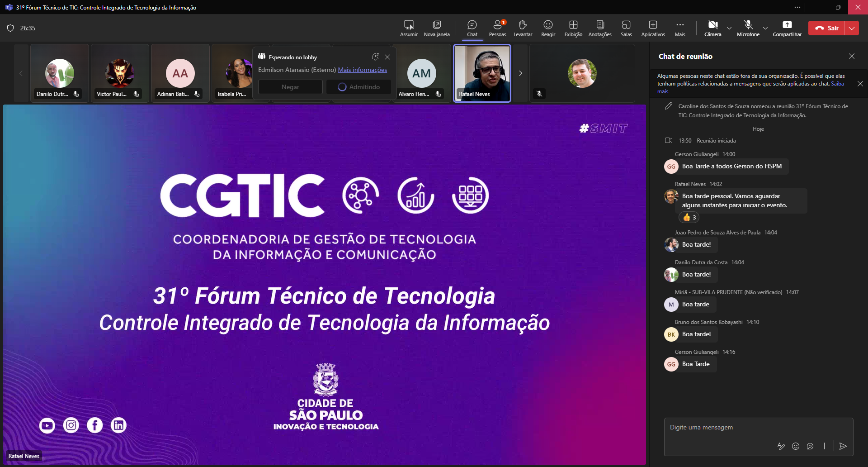
Task: Close the Chat de reunião panel
Action: click(852, 56)
